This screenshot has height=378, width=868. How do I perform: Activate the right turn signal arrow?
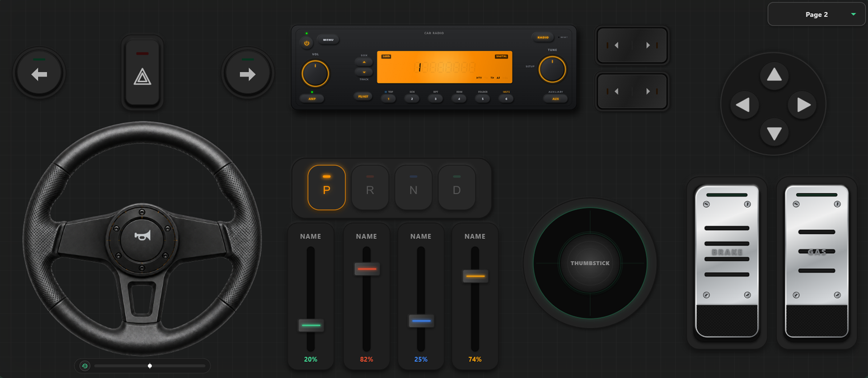pyautogui.click(x=247, y=74)
